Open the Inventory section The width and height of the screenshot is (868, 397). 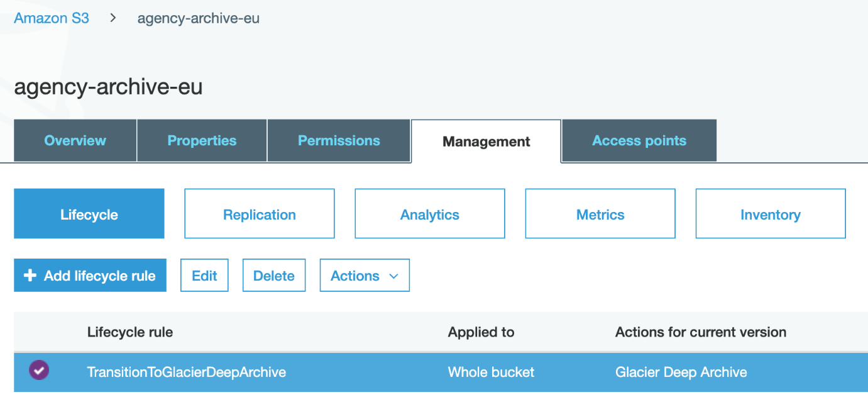click(x=770, y=213)
